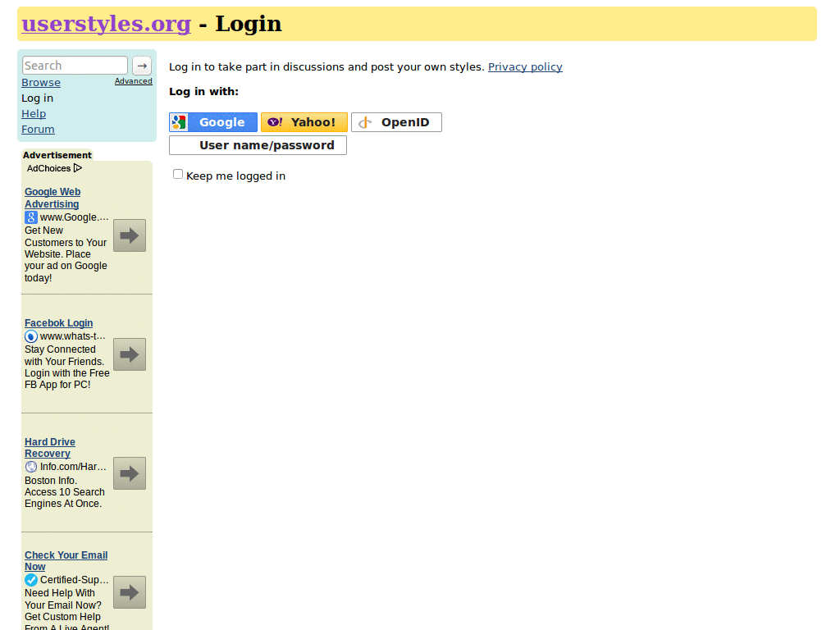This screenshot has width=840, height=630.
Task: Click arrow button of Google Web Advertising ad
Action: pyautogui.click(x=130, y=235)
